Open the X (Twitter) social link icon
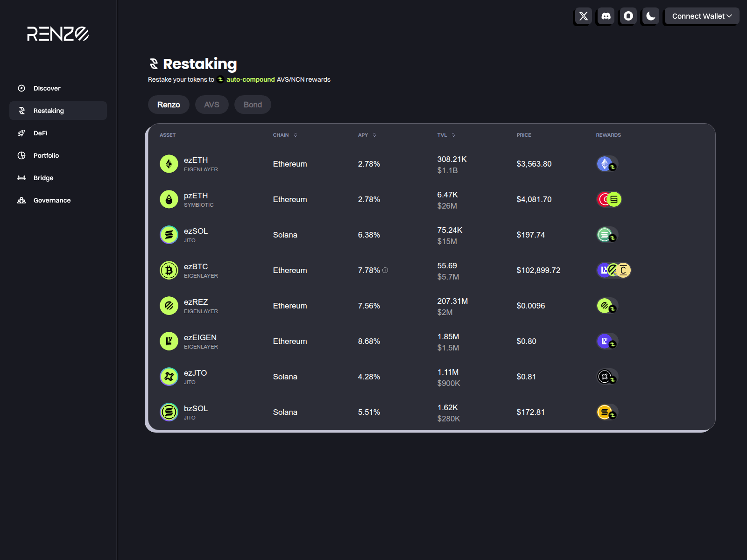 coord(583,16)
